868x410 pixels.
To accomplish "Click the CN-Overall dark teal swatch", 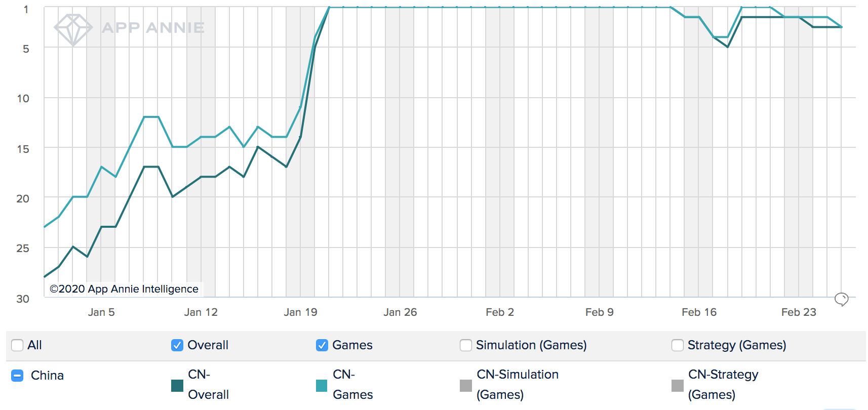I will click(177, 386).
